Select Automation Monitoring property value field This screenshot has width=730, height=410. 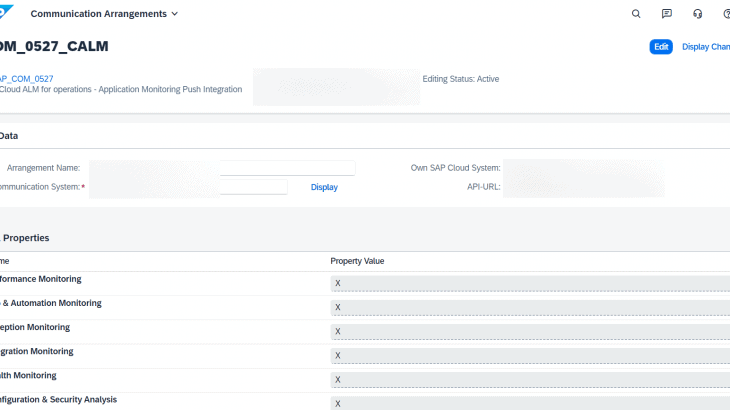pos(530,308)
